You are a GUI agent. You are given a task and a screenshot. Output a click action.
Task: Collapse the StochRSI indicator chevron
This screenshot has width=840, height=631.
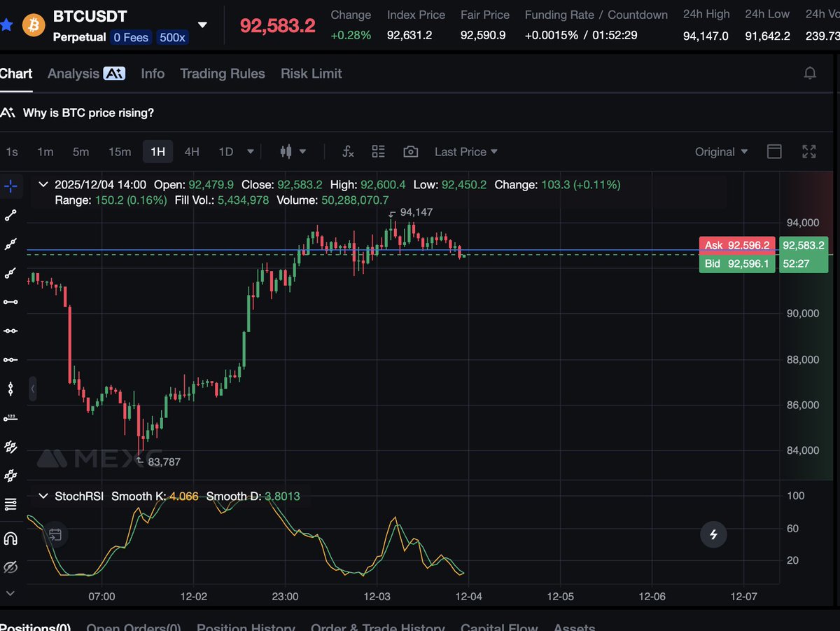(43, 496)
